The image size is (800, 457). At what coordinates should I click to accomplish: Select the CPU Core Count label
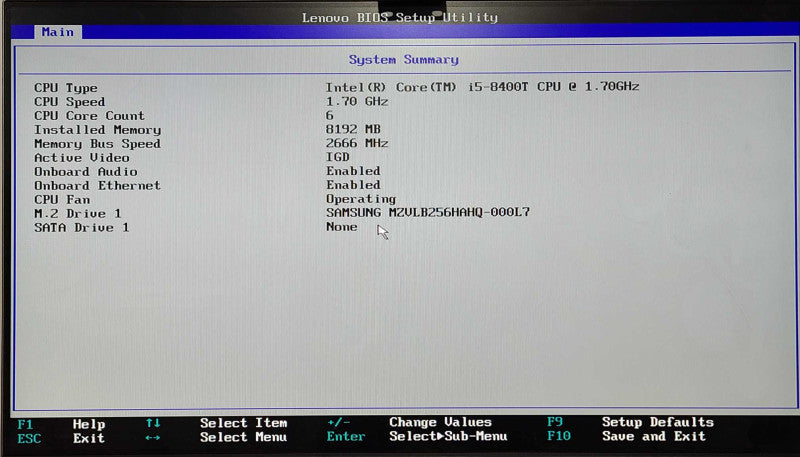coord(89,116)
